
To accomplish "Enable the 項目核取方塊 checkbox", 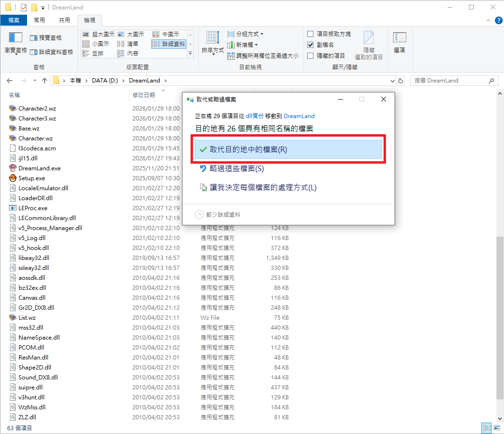I will pos(311,34).
